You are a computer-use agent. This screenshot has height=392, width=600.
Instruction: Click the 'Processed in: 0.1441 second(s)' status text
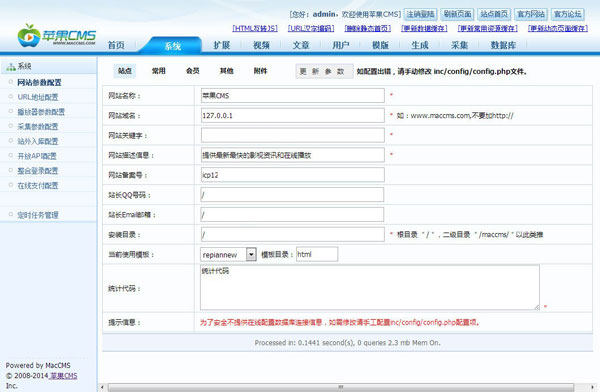click(x=347, y=343)
